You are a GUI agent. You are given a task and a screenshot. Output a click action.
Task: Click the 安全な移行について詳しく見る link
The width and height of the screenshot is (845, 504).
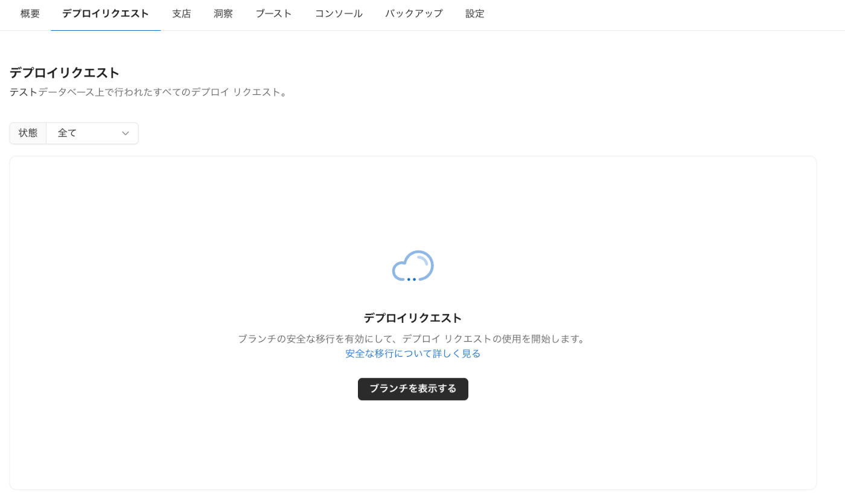click(413, 354)
